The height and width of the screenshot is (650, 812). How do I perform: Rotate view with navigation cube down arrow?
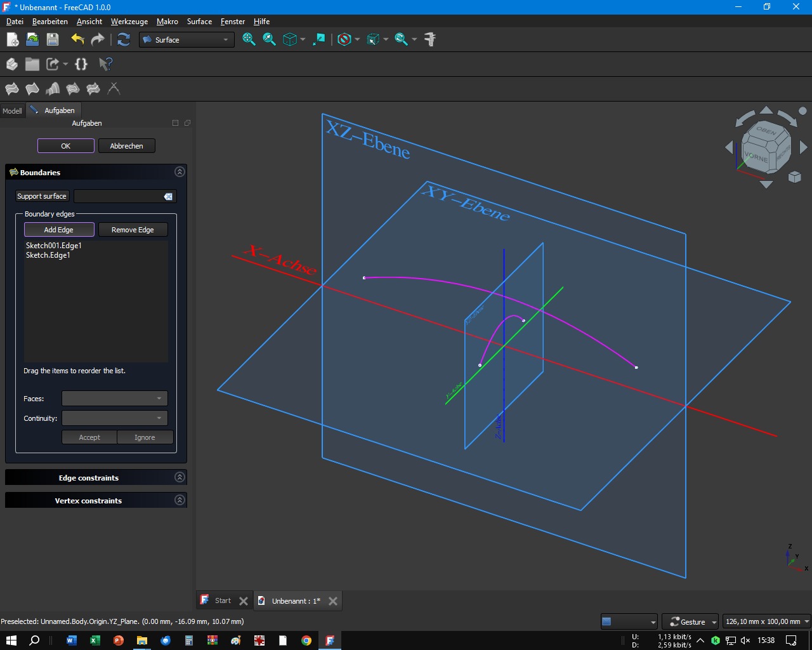[766, 185]
